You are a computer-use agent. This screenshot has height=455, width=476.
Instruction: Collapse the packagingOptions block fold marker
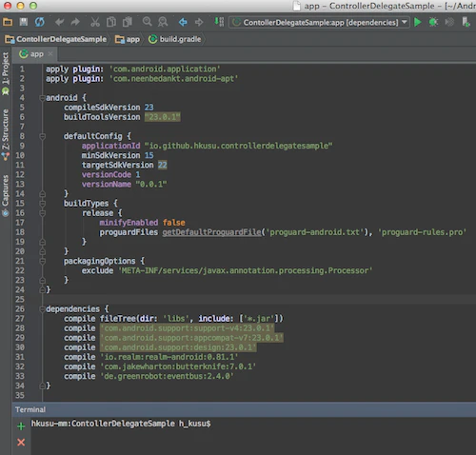pyautogui.click(x=42, y=261)
